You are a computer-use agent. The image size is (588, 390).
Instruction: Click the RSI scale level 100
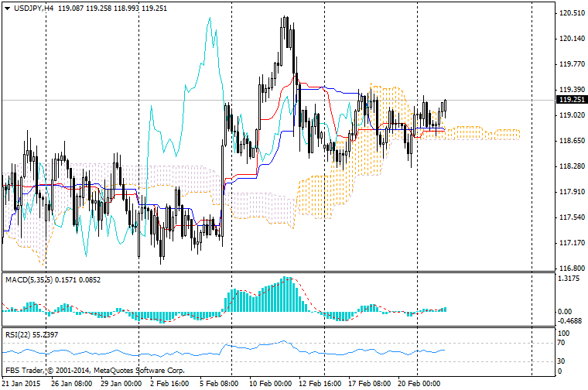(x=563, y=334)
